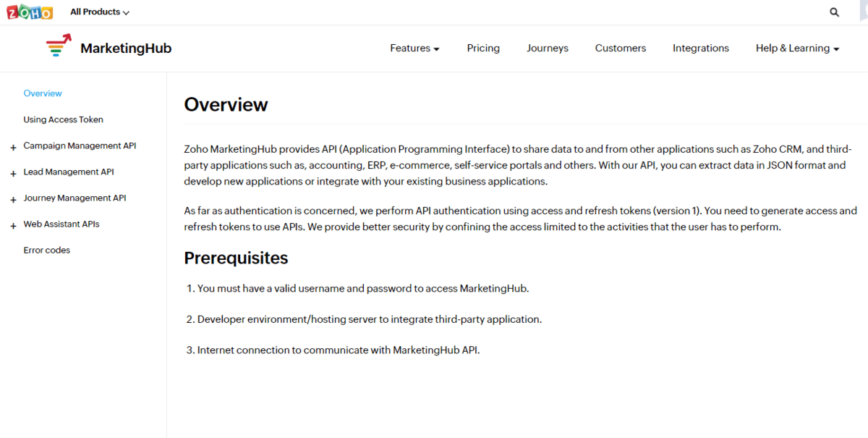Select the Web Assistant APIs label

click(x=61, y=224)
